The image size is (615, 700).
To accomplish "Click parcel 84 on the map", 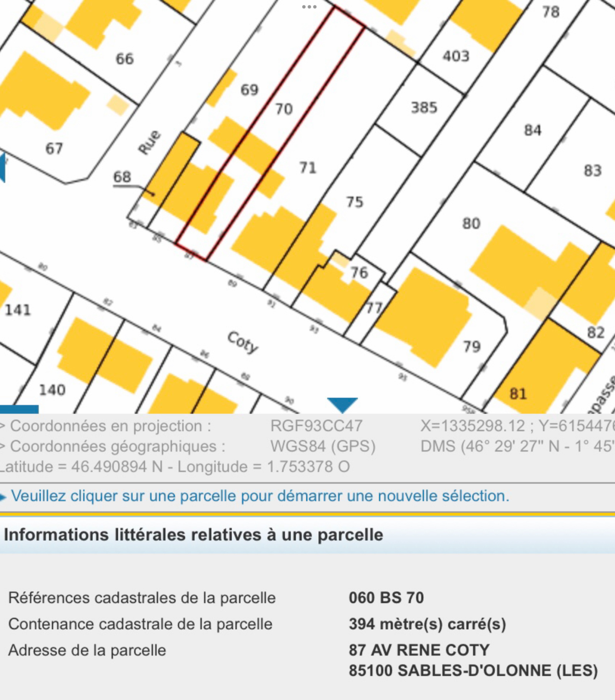I will point(532,130).
